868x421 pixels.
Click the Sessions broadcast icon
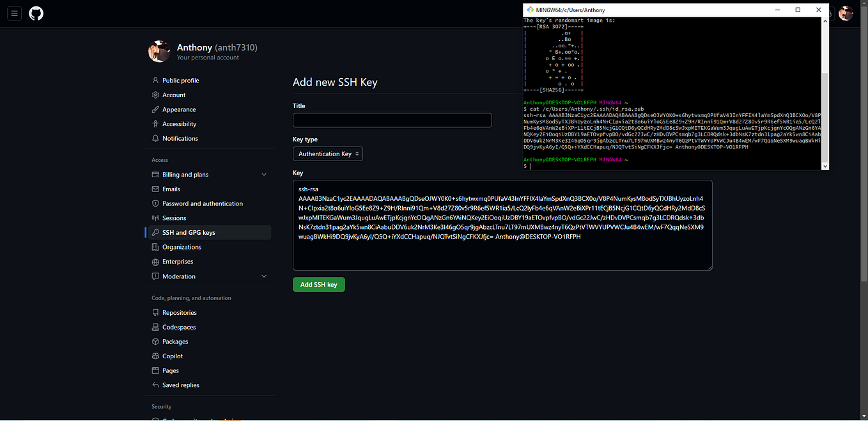pos(154,218)
